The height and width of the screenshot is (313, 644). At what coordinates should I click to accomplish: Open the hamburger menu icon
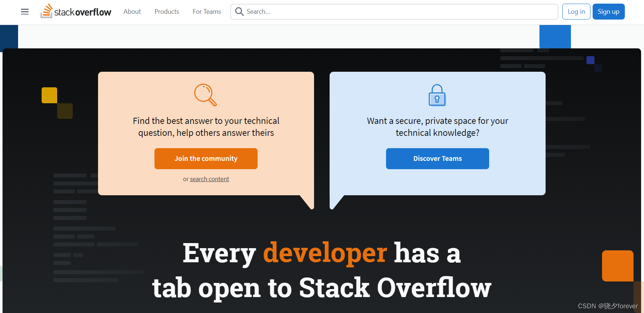25,12
